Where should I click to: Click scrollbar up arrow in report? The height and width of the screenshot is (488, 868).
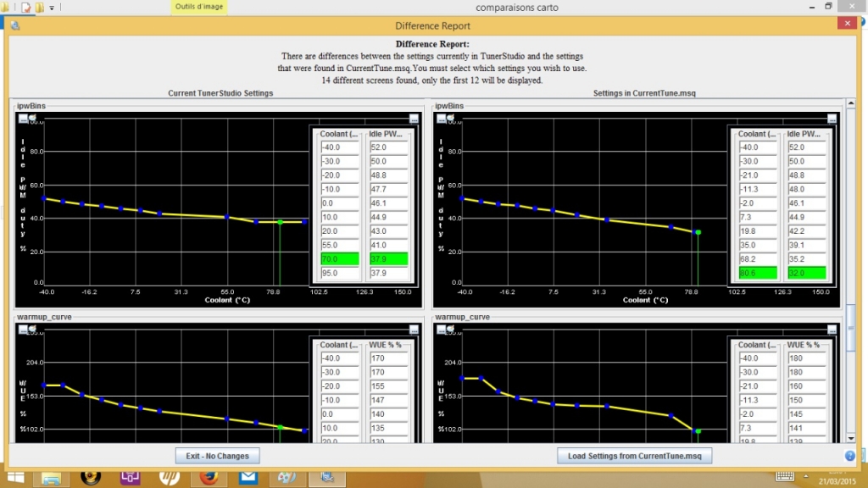coord(851,103)
